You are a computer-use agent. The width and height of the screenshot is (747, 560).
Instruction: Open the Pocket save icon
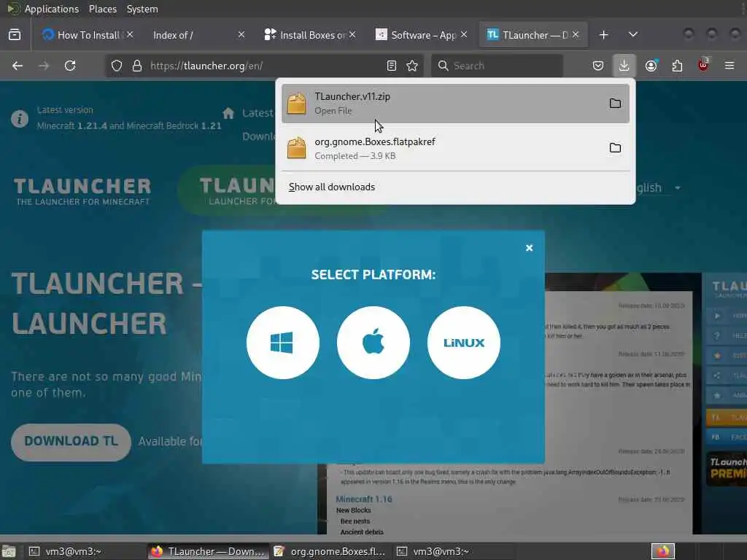click(598, 66)
